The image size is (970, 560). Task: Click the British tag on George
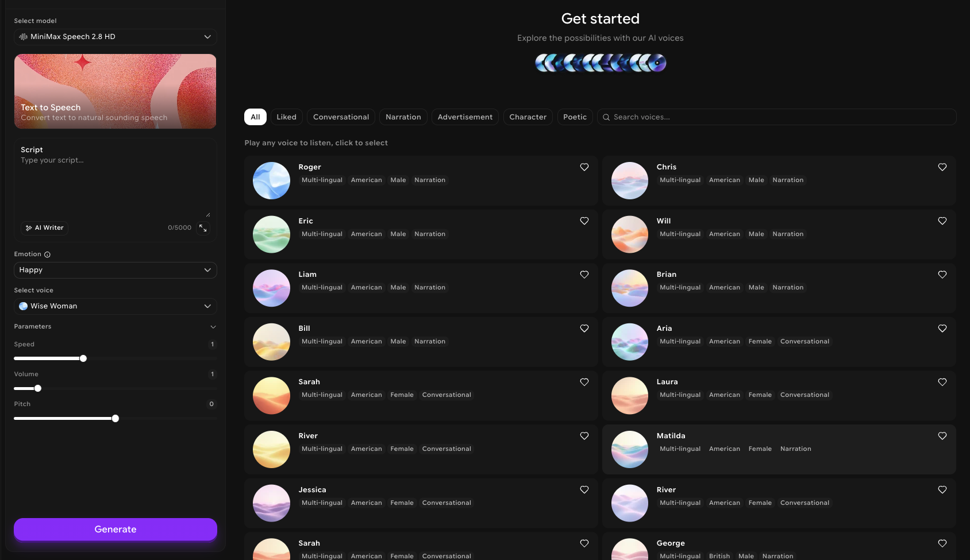pyautogui.click(x=719, y=556)
